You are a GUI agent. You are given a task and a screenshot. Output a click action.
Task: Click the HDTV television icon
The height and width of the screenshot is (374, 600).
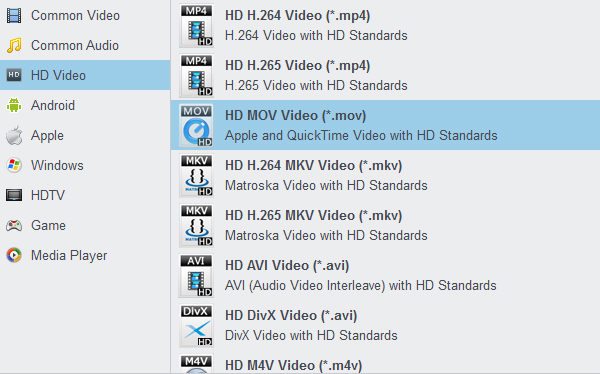(14, 195)
